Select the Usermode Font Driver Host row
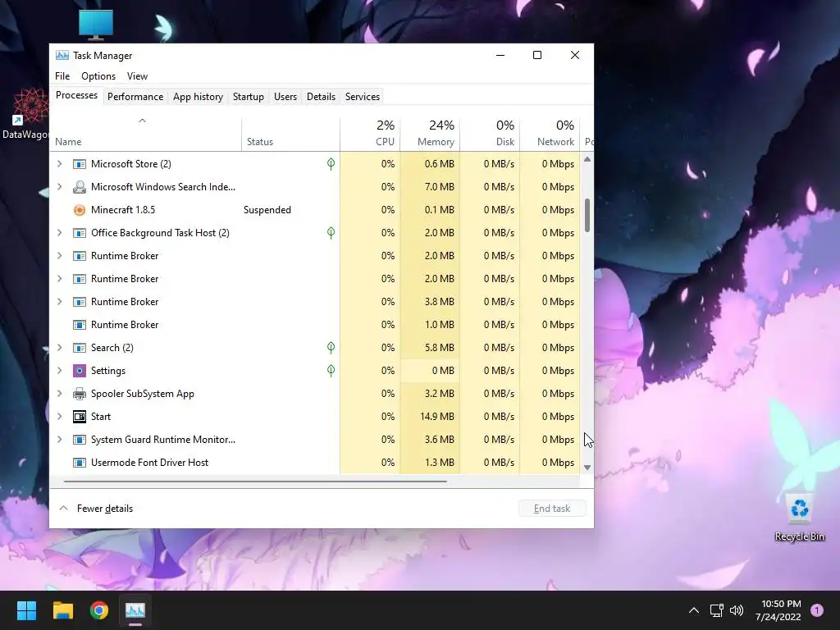 [x=316, y=463]
